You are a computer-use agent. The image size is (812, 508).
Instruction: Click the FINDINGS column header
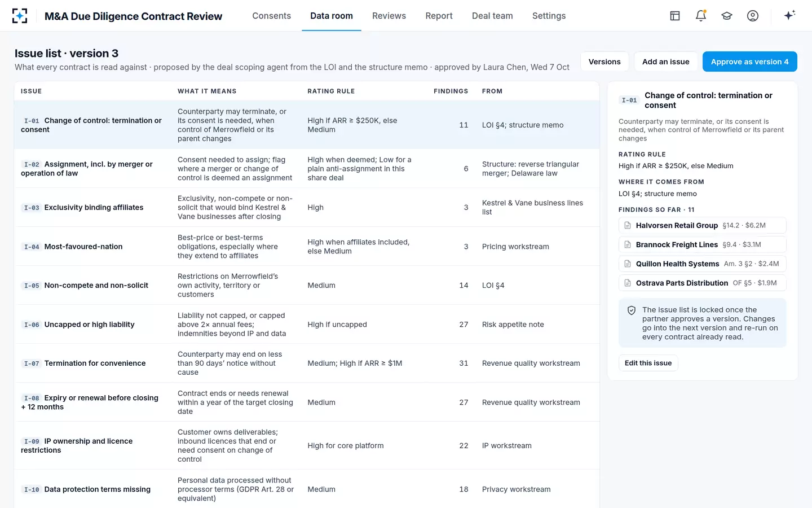pos(451,91)
